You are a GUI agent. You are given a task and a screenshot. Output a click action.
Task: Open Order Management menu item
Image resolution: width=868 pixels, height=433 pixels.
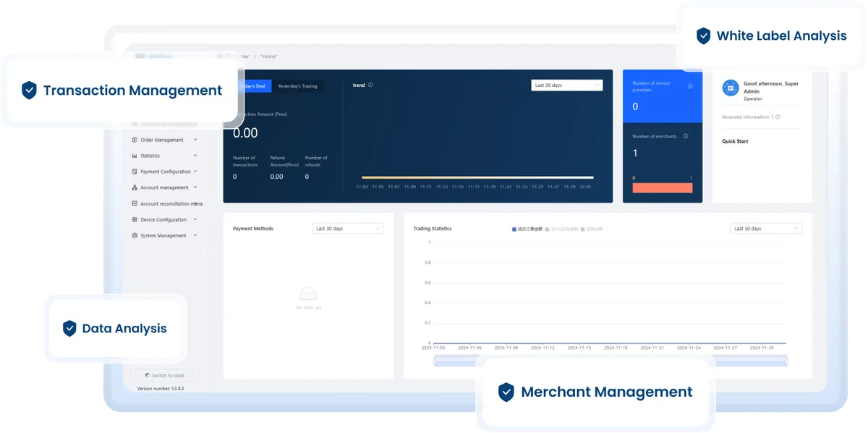(164, 140)
